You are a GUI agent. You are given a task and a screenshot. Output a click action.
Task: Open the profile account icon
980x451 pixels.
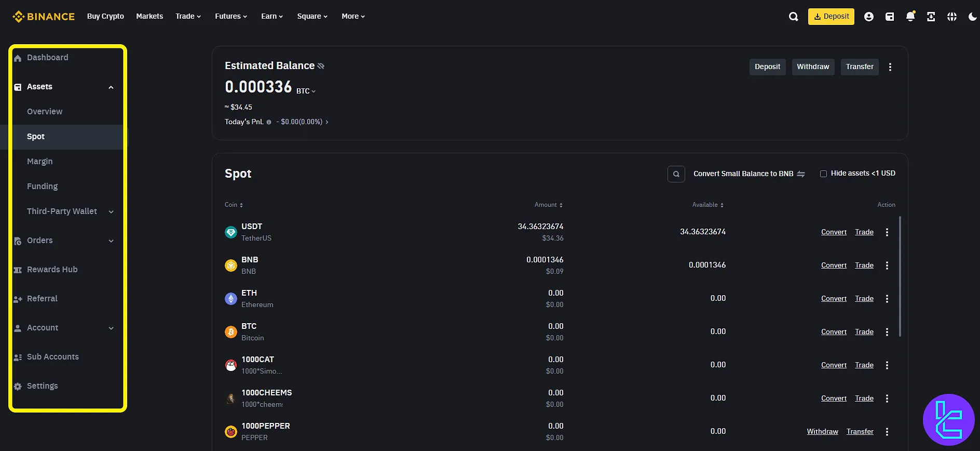pyautogui.click(x=868, y=17)
